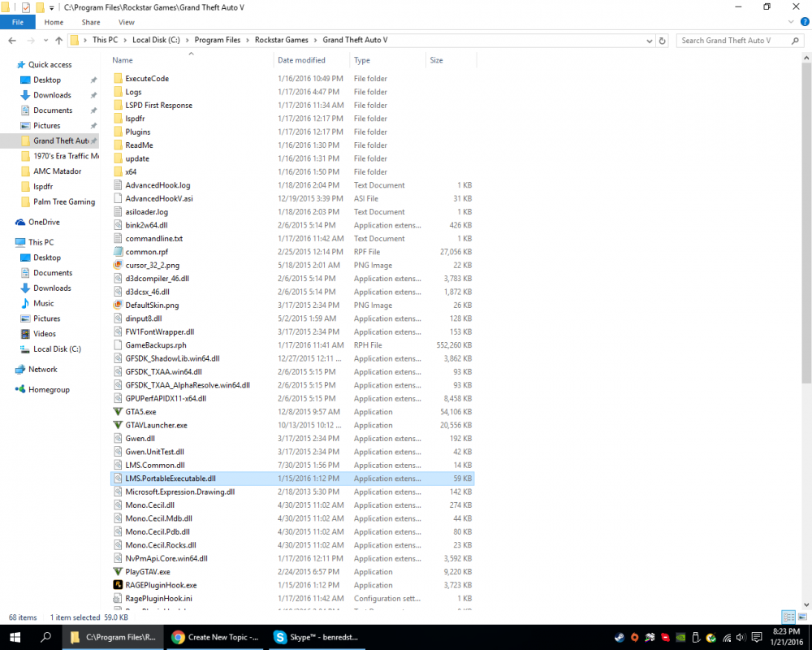Adjust volume via the speaker tray icon
This screenshot has width=812, height=650.
(741, 636)
